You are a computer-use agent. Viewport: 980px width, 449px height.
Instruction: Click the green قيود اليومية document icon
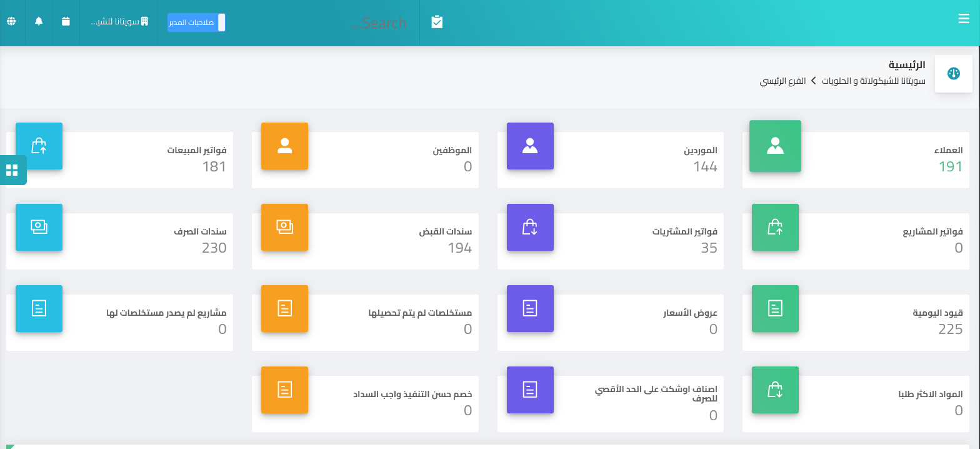[775, 308]
